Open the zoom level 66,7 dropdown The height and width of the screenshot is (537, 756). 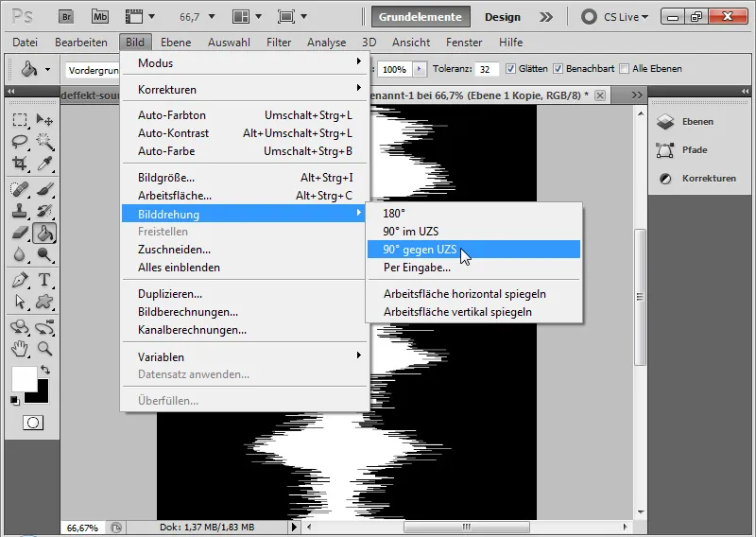pyautogui.click(x=211, y=17)
